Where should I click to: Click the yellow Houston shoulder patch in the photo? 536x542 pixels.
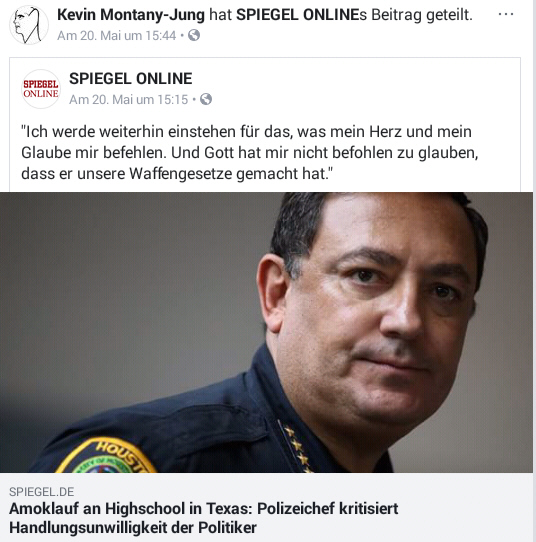point(106,455)
